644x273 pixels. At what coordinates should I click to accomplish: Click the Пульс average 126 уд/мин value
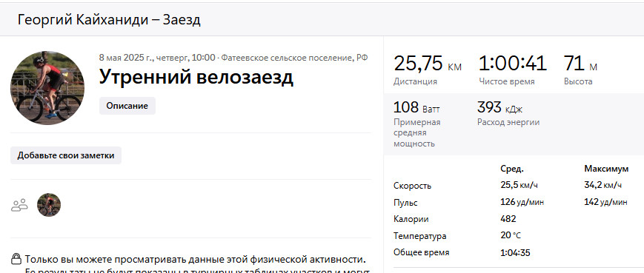(522, 202)
